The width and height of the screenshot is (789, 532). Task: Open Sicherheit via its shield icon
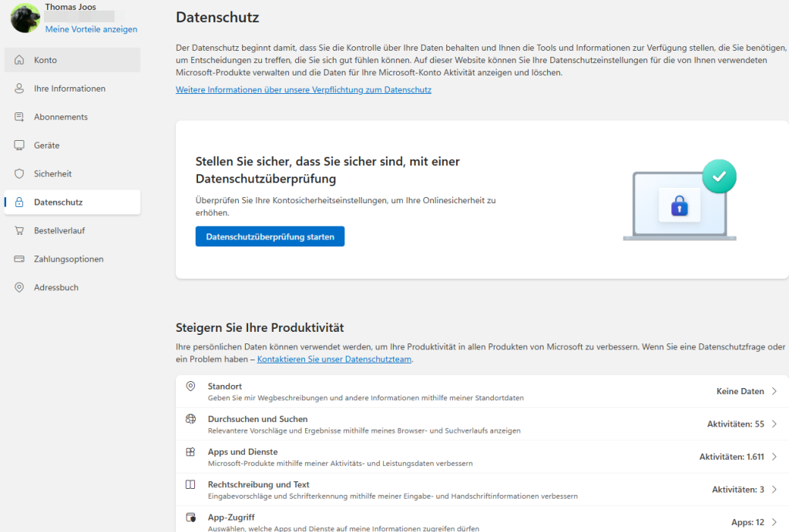pyautogui.click(x=19, y=173)
